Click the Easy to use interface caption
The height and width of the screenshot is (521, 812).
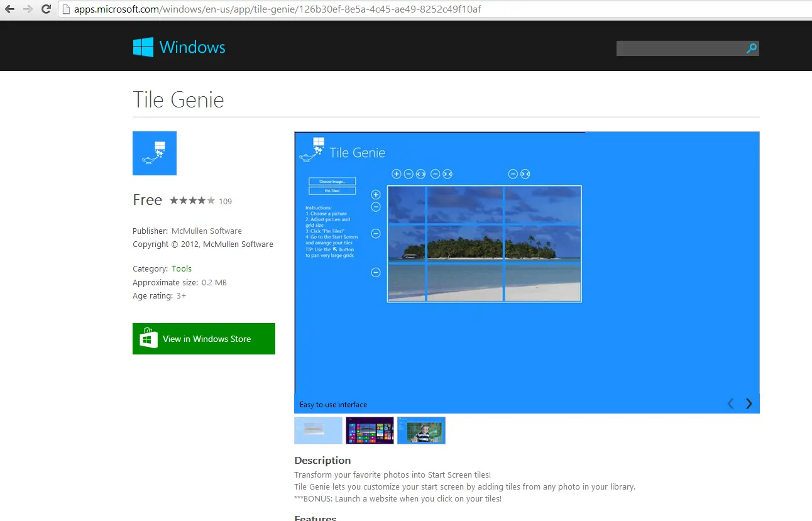(333, 405)
